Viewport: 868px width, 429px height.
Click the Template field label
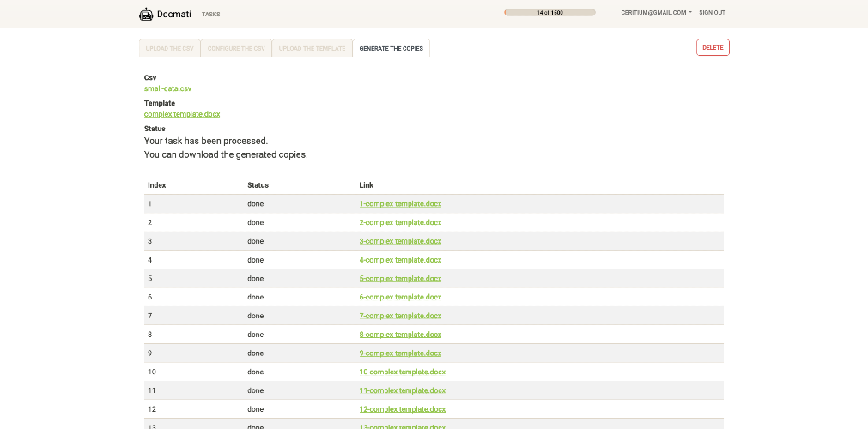[x=160, y=103]
